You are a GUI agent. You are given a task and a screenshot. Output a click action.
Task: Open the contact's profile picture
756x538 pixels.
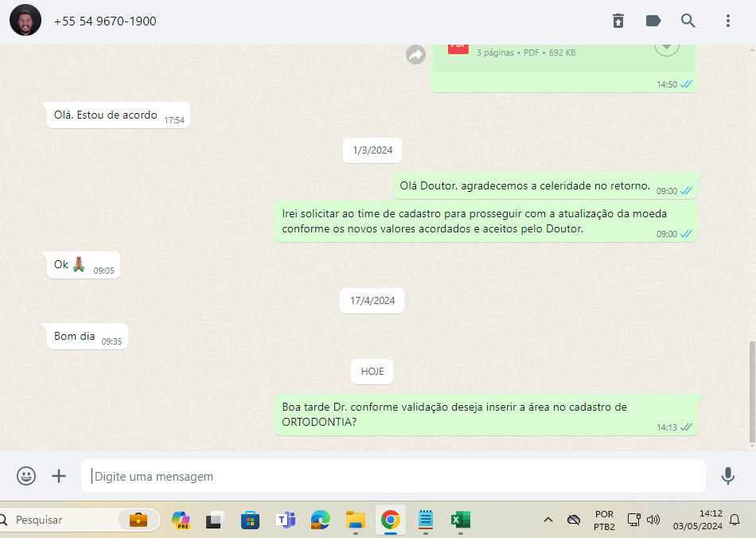(x=25, y=21)
